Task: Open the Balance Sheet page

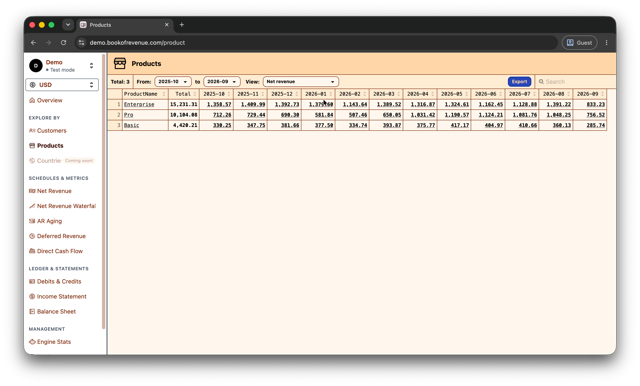Action: click(x=56, y=312)
